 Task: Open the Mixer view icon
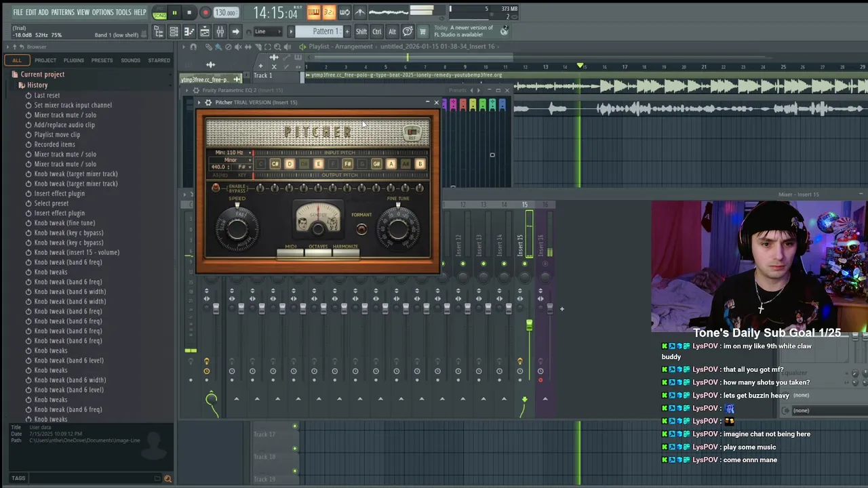pos(220,32)
